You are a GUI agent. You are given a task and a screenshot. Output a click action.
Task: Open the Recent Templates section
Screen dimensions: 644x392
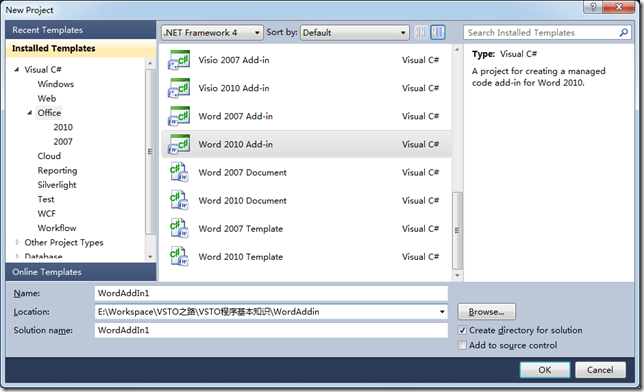pyautogui.click(x=80, y=30)
